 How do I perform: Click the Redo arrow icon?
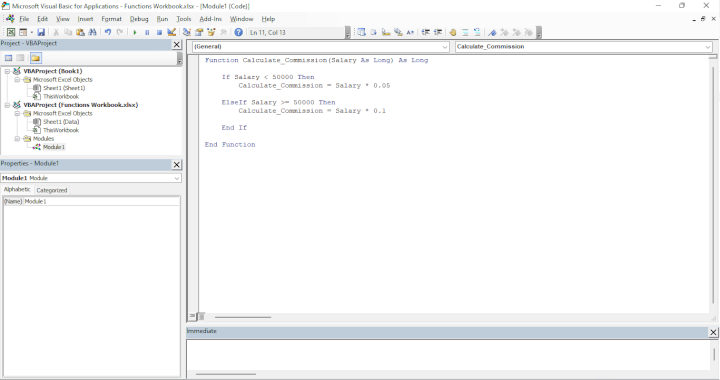[120, 32]
